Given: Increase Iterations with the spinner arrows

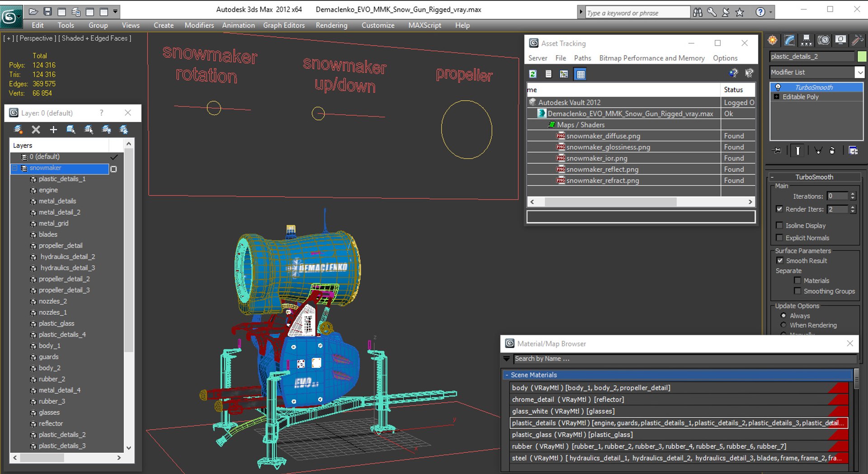Looking at the screenshot, I should click(x=853, y=194).
